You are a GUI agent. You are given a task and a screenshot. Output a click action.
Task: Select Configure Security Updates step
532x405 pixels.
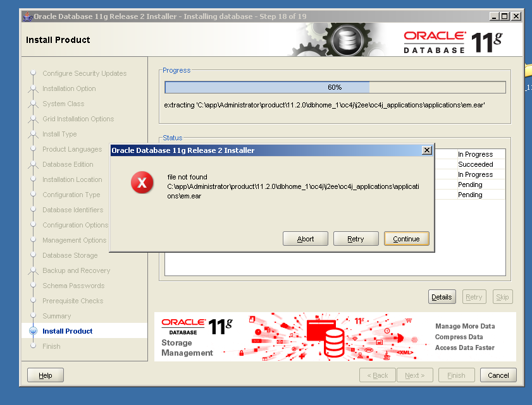(84, 73)
